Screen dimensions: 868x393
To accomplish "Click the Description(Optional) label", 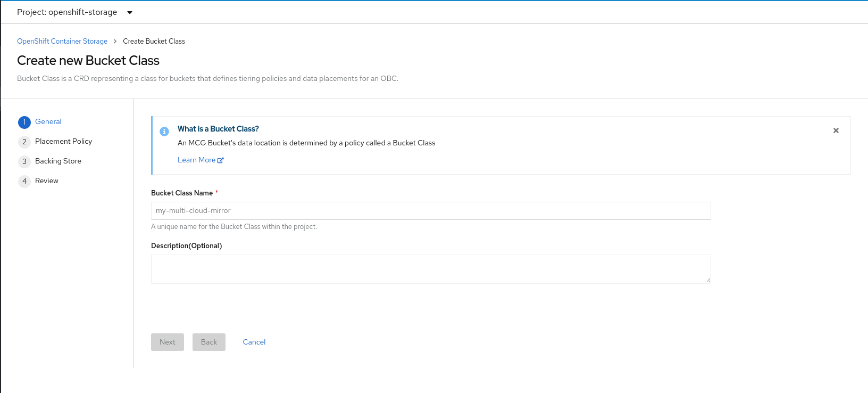I will (186, 245).
